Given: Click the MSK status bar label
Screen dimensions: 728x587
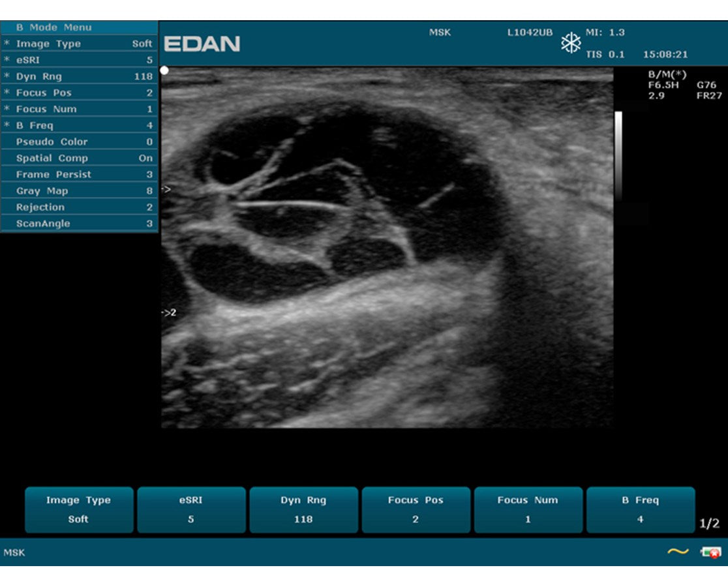Looking at the screenshot, I should 14,552.
